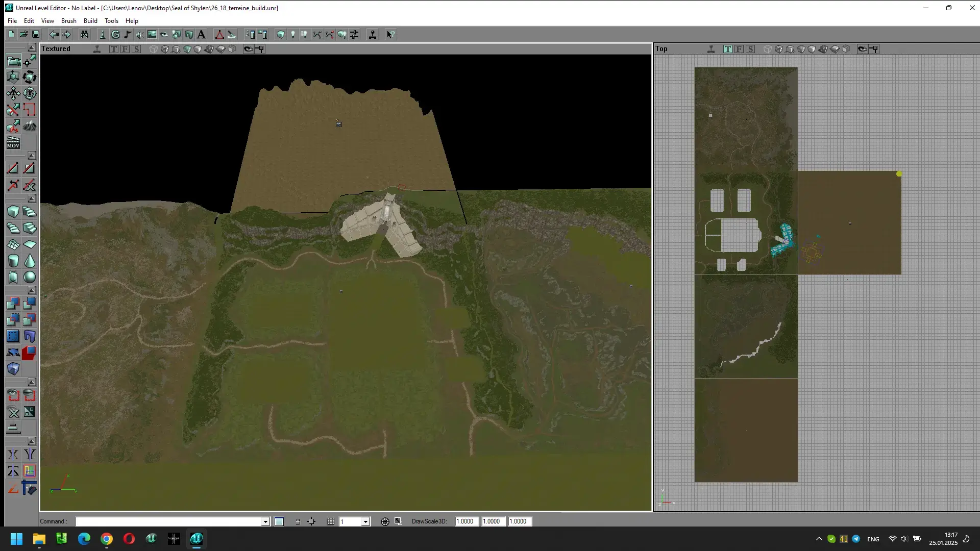Open the Edit menu
980x551 pixels.
tap(29, 21)
